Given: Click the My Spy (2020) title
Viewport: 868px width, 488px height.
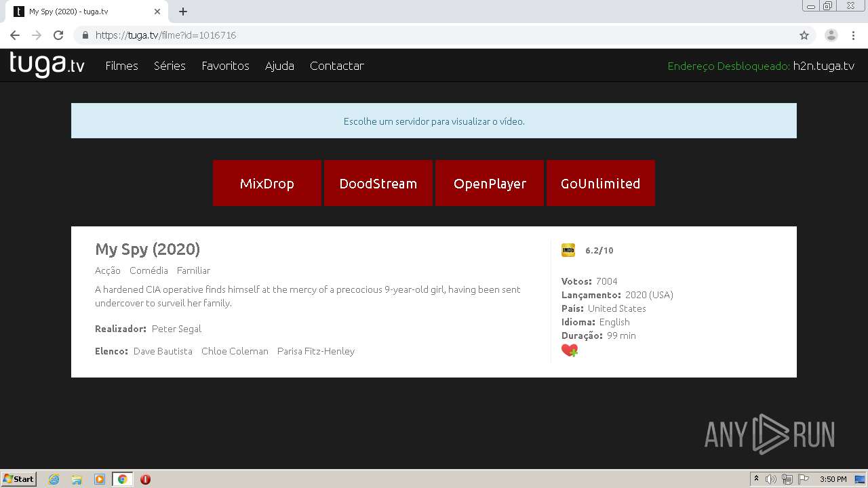Looking at the screenshot, I should click(x=148, y=249).
